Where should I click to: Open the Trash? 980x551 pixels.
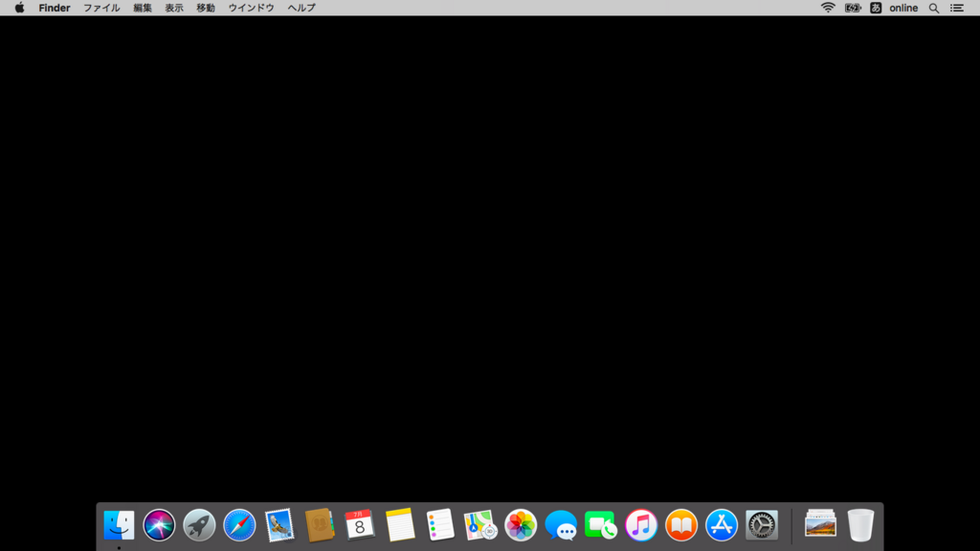tap(860, 525)
